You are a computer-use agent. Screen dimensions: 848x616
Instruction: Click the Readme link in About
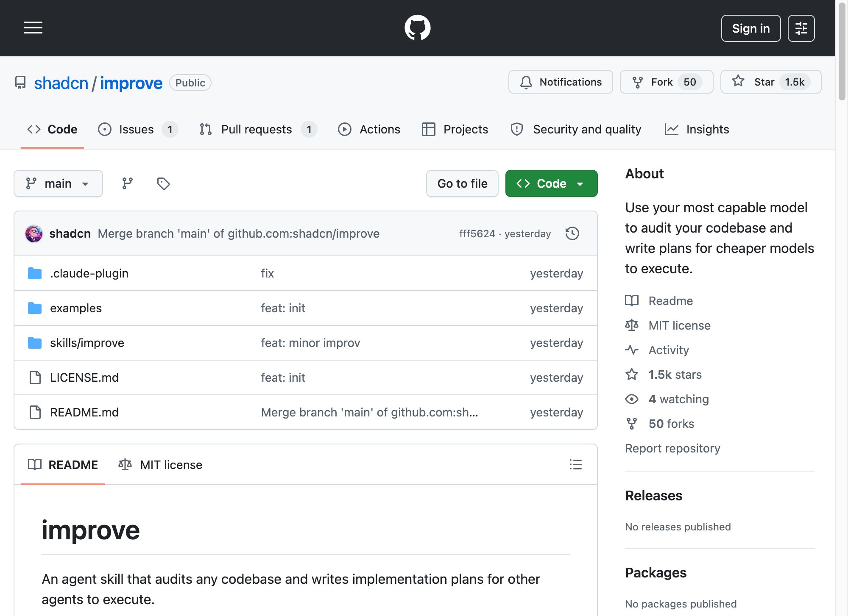coord(670,301)
